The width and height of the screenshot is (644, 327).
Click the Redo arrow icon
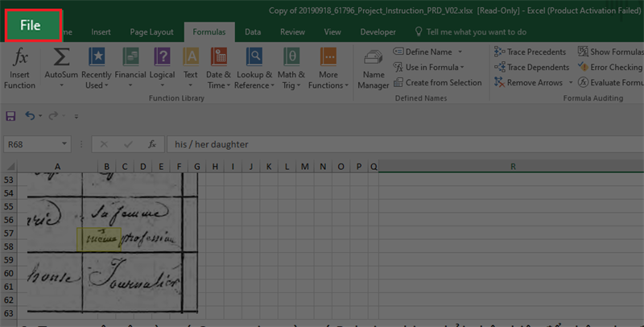coord(53,116)
